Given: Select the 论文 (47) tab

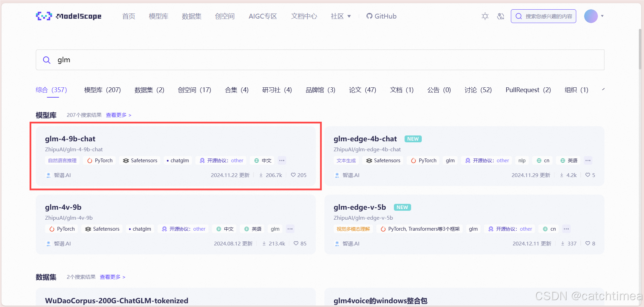Looking at the screenshot, I should tap(363, 90).
